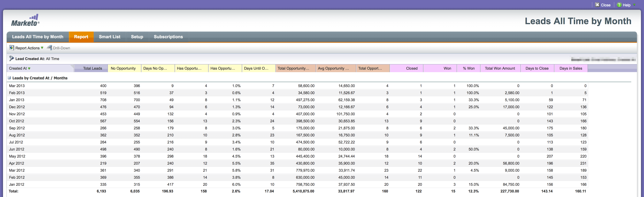
Task: Click the yellow No Opportunity column header
Action: (123, 68)
